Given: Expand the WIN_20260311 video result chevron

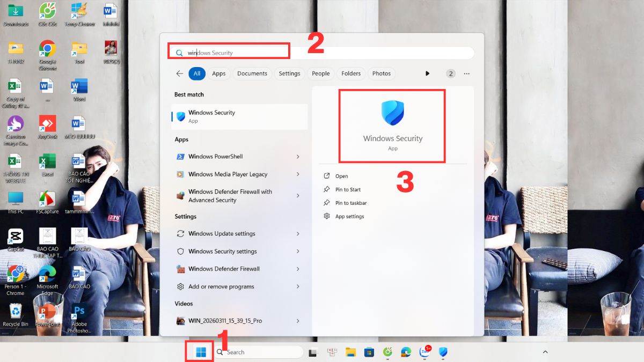Looking at the screenshot, I should coord(298,321).
